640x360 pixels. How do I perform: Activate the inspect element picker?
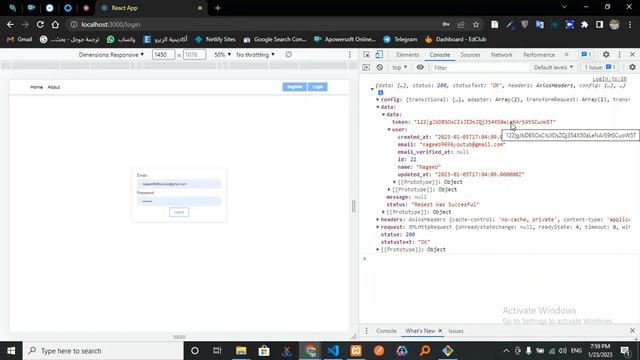367,55
